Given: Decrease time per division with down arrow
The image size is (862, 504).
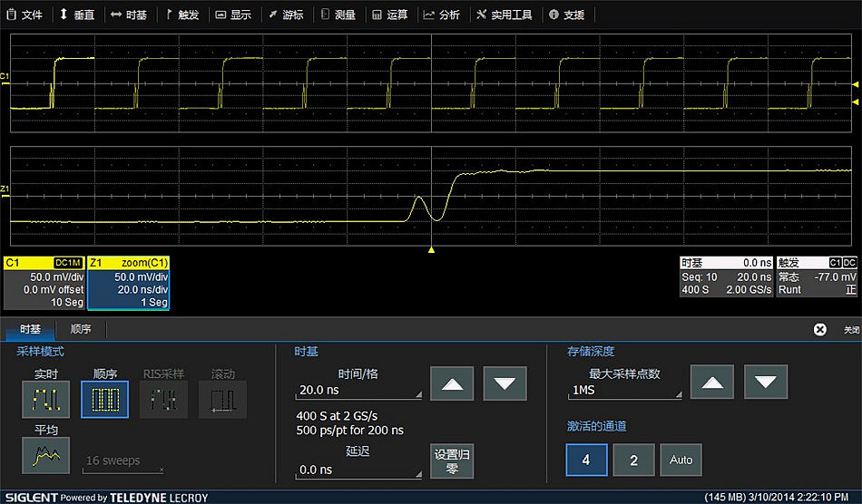Looking at the screenshot, I should [x=505, y=383].
